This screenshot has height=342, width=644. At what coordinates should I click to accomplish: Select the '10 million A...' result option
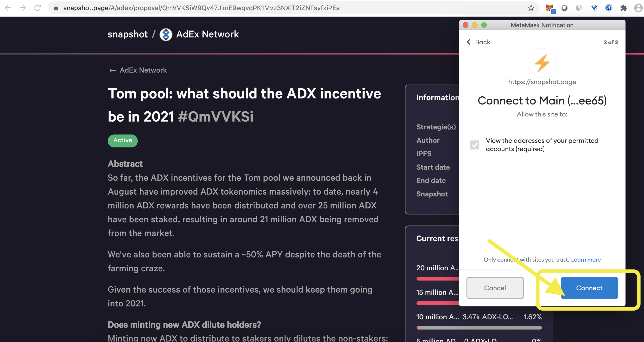438,317
